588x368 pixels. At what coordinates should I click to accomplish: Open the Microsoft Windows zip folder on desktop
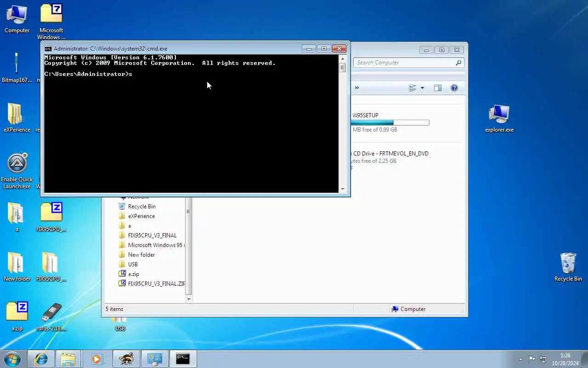coord(51,22)
